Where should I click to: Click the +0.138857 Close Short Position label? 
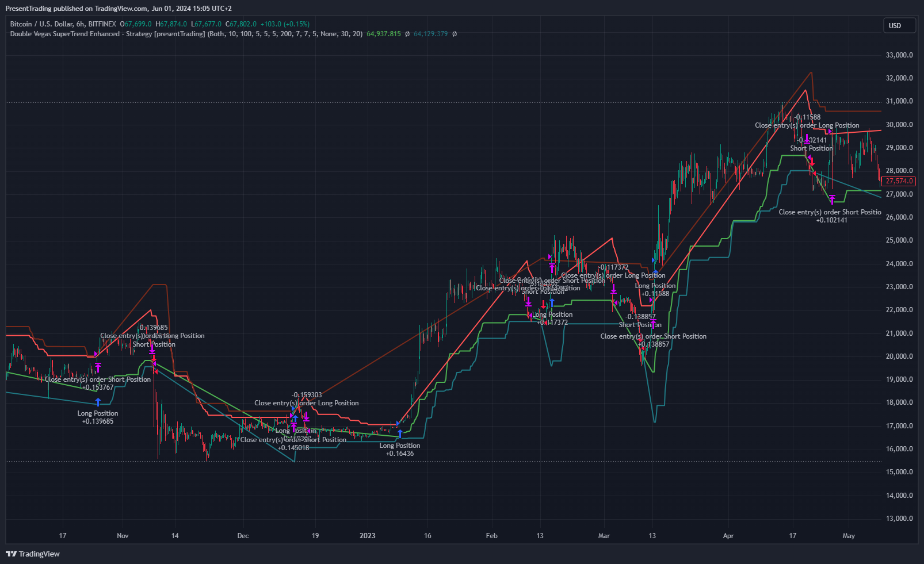[654, 340]
